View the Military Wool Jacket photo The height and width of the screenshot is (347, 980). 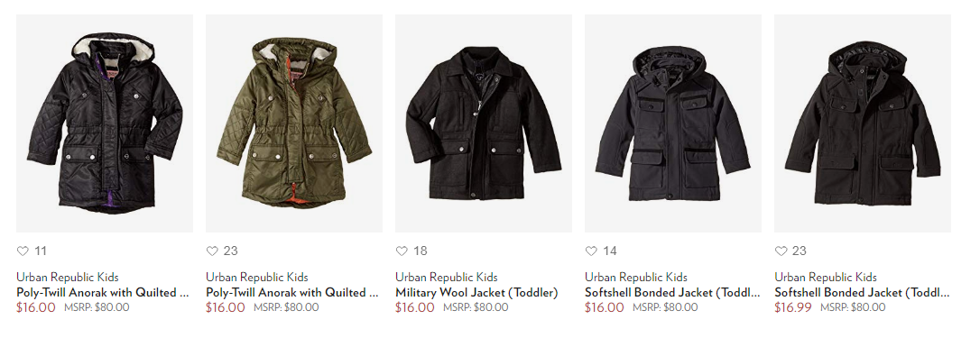[x=483, y=123]
